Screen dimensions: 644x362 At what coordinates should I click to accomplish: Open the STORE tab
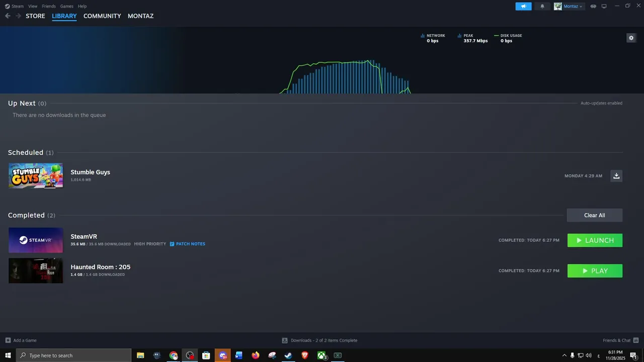pyautogui.click(x=35, y=16)
